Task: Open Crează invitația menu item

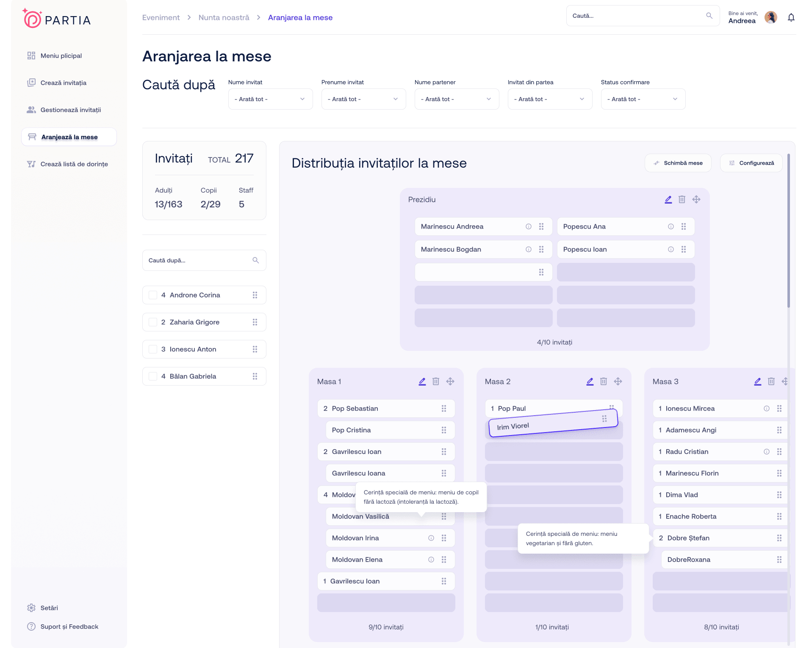Action: (57, 83)
